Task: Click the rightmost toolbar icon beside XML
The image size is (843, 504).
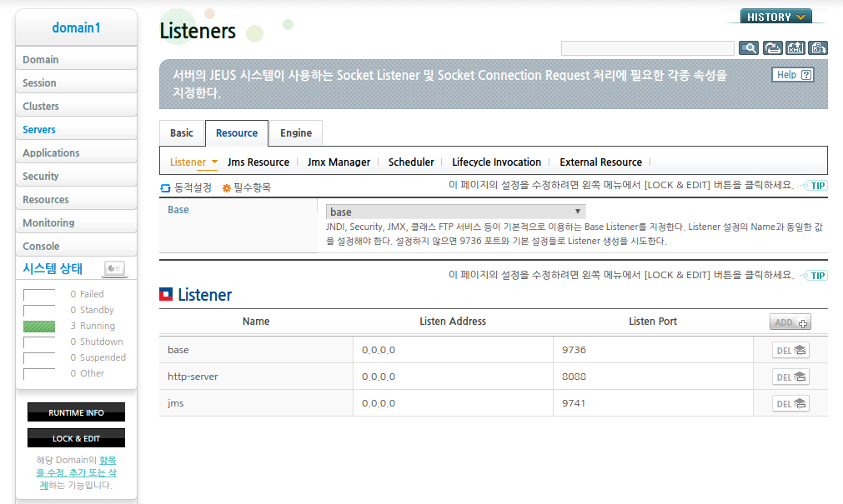Action: (x=818, y=48)
